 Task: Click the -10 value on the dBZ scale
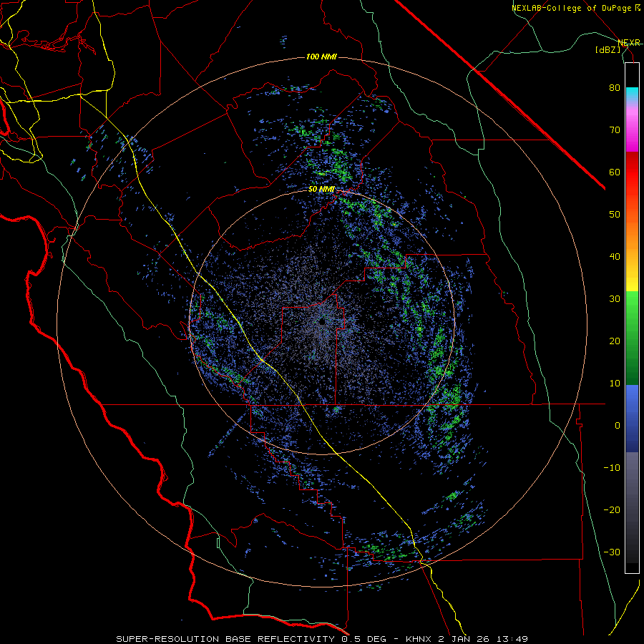pos(612,467)
